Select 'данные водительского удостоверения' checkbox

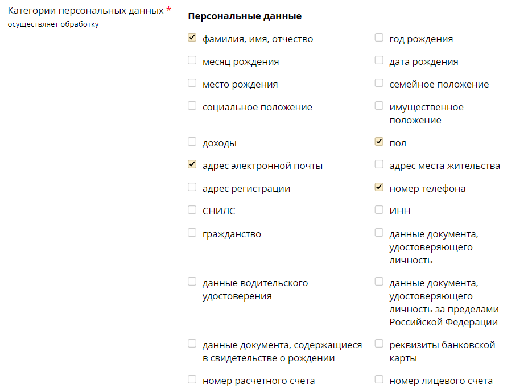[x=192, y=282]
